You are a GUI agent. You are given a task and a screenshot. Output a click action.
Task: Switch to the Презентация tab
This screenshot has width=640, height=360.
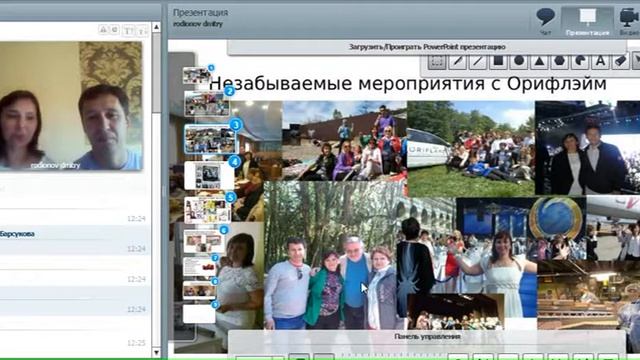(587, 21)
